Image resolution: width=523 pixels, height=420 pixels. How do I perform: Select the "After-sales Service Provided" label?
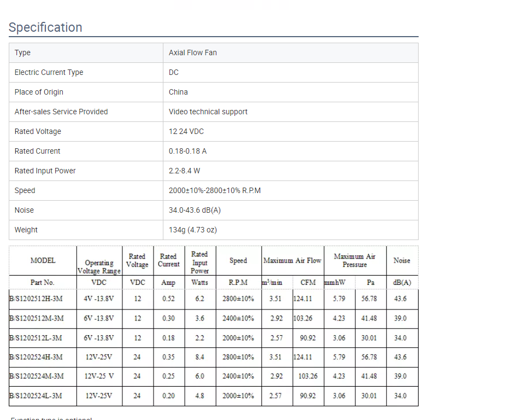pyautogui.click(x=61, y=112)
